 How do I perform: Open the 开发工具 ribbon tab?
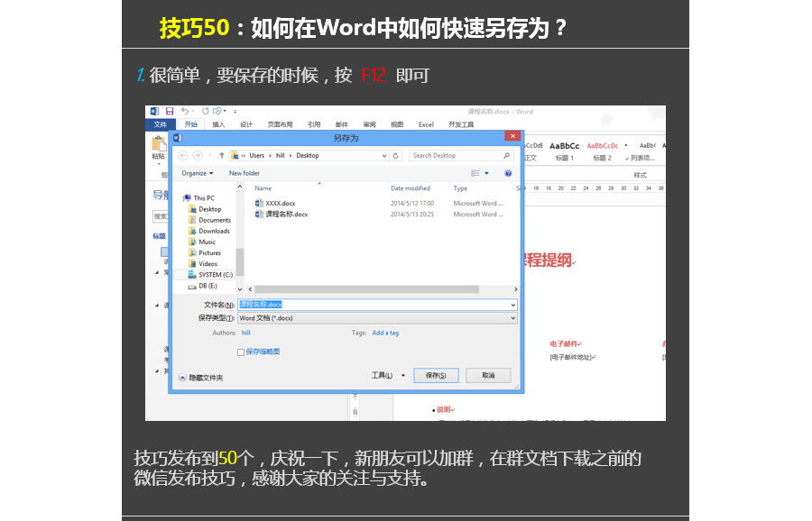(461, 124)
